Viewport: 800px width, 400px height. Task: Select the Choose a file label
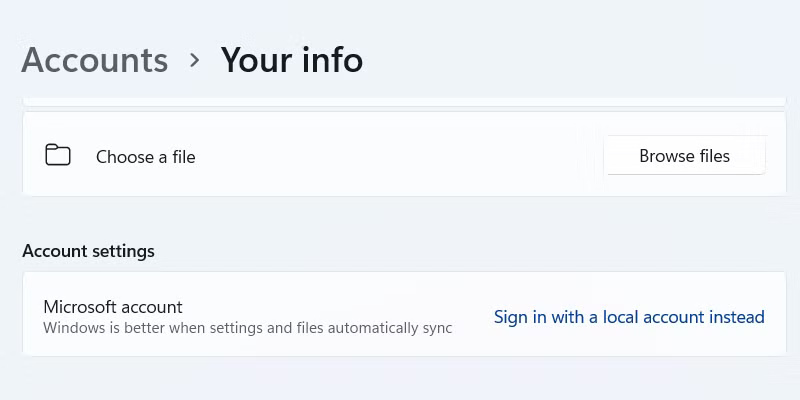(146, 157)
